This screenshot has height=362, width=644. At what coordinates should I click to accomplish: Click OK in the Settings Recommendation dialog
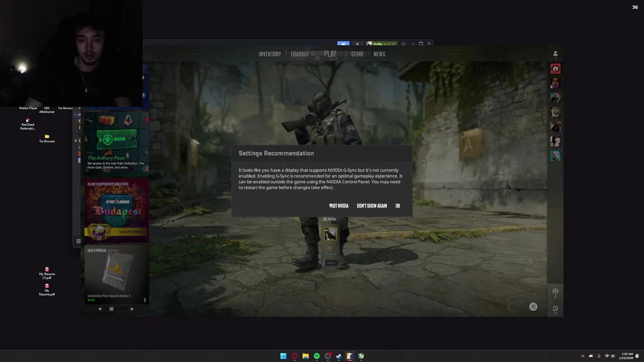click(x=398, y=206)
